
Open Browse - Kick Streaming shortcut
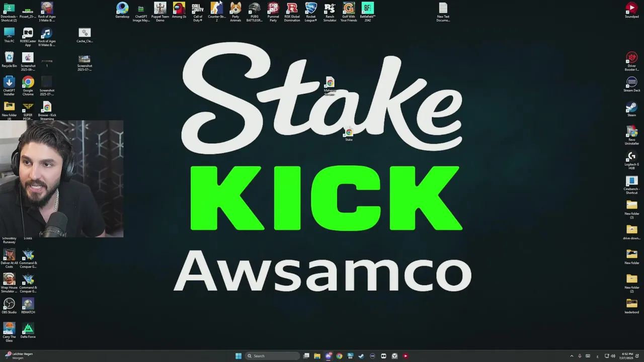tap(47, 111)
